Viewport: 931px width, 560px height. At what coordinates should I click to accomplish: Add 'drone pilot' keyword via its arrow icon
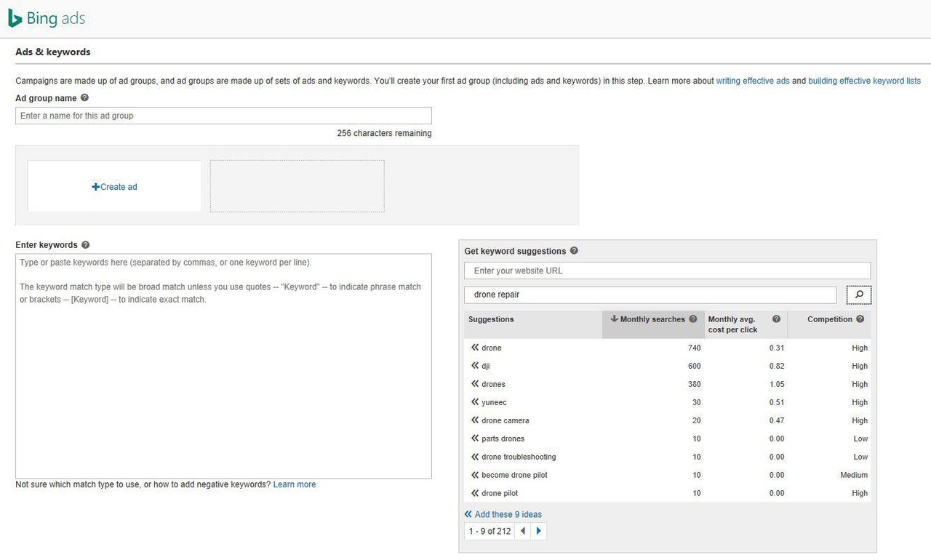click(x=475, y=493)
